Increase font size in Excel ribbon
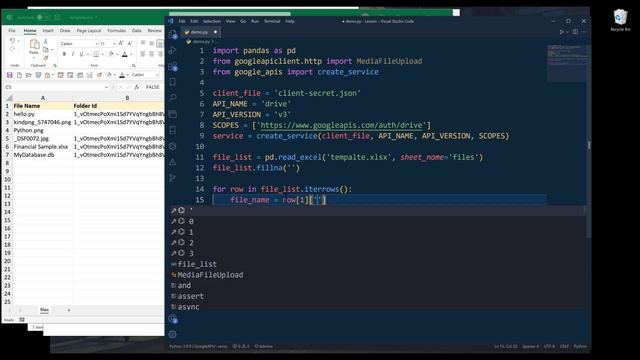The height and width of the screenshot is (360, 640). point(121,43)
